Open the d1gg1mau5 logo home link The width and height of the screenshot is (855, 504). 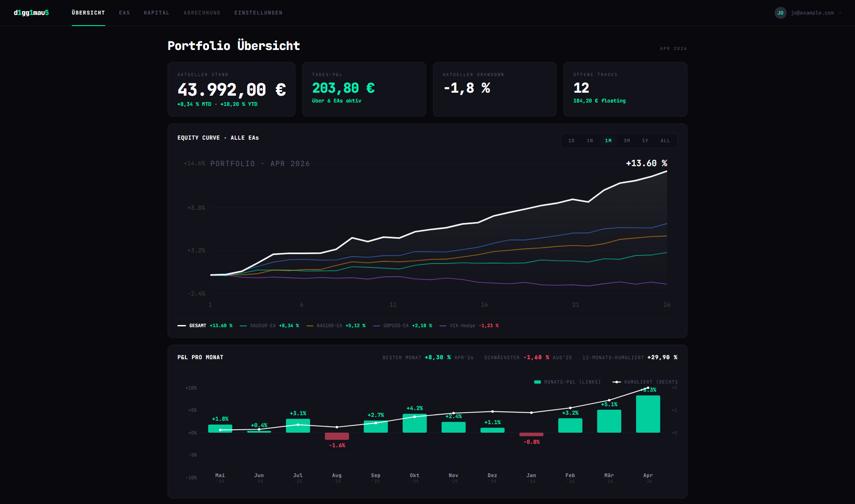tap(31, 13)
